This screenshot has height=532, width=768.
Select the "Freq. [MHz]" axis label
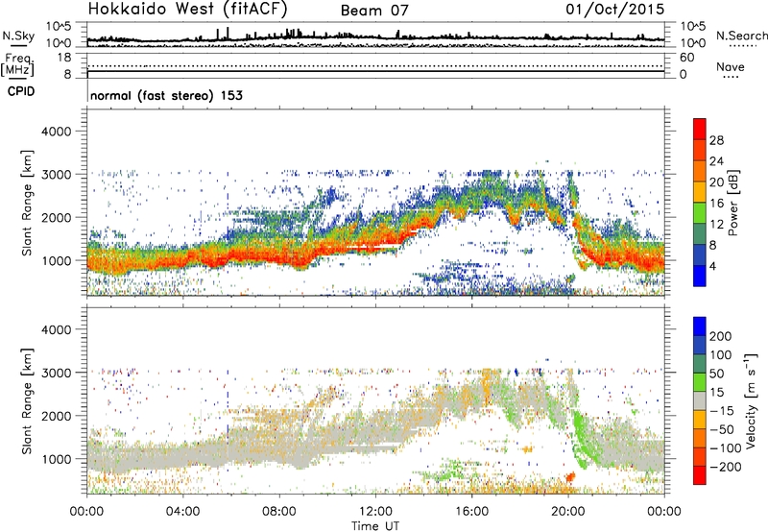(17, 64)
